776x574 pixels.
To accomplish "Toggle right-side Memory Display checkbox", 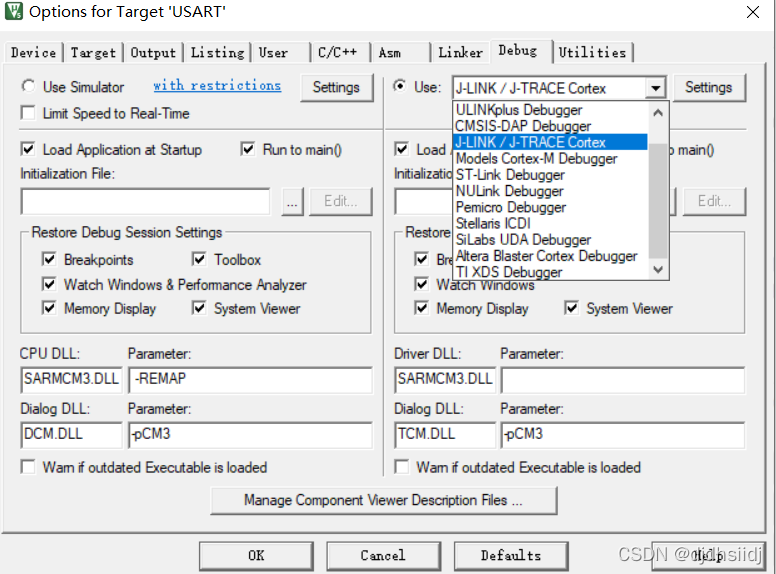I will (x=422, y=308).
